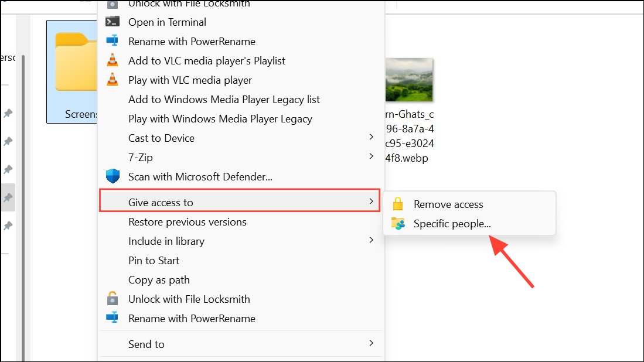Click the Microsoft Defender shield icon
Image resolution: width=644 pixels, height=362 pixels.
click(x=112, y=176)
